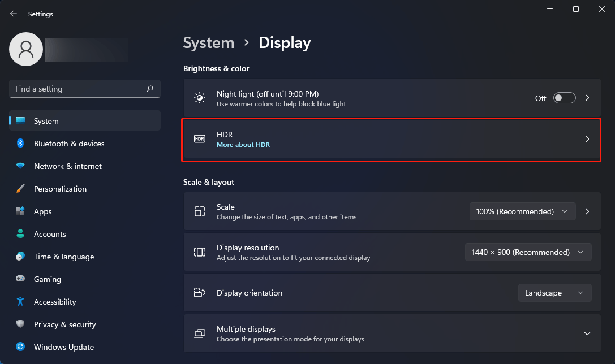Click the back arrow button
The height and width of the screenshot is (364, 615).
click(12, 14)
